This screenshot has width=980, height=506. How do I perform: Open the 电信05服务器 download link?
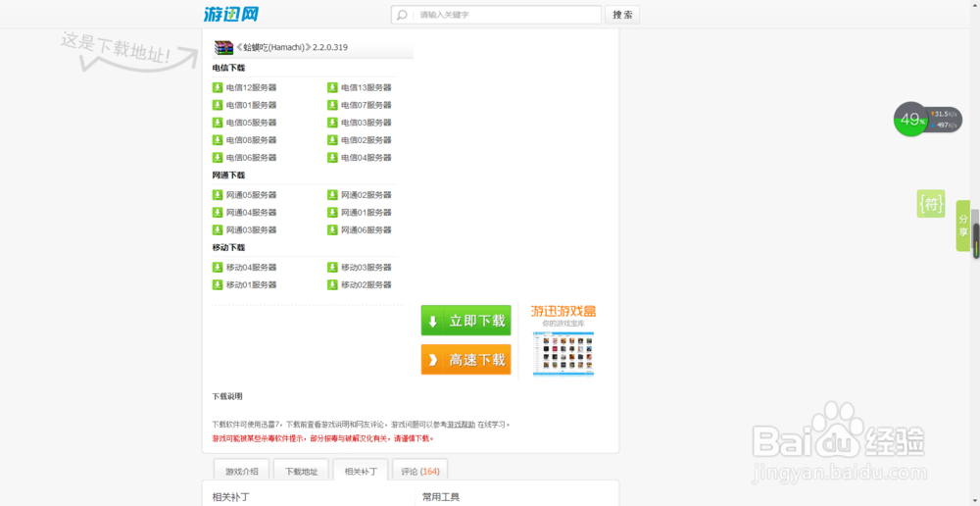coord(251,123)
